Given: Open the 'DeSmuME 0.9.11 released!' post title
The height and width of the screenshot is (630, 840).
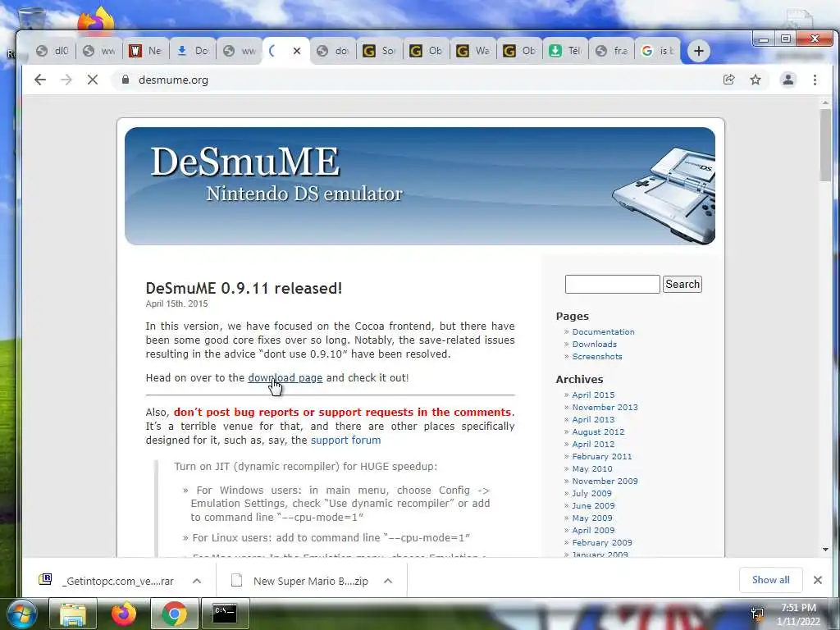Looking at the screenshot, I should [244, 288].
